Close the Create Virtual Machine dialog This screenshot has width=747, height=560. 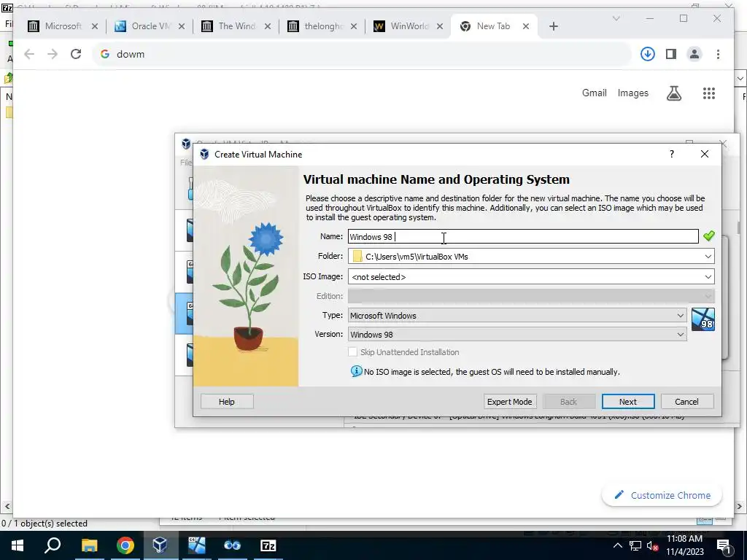pyautogui.click(x=705, y=154)
